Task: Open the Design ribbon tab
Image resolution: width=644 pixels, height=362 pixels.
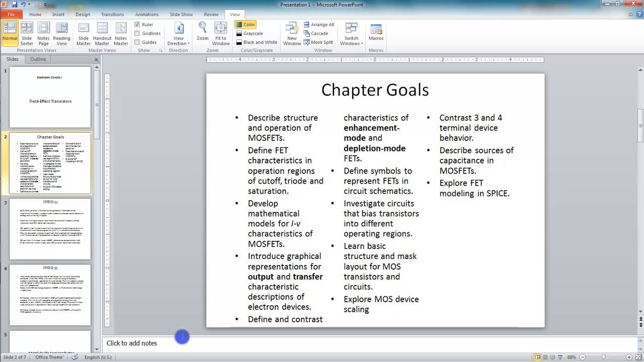Action: pyautogui.click(x=83, y=15)
